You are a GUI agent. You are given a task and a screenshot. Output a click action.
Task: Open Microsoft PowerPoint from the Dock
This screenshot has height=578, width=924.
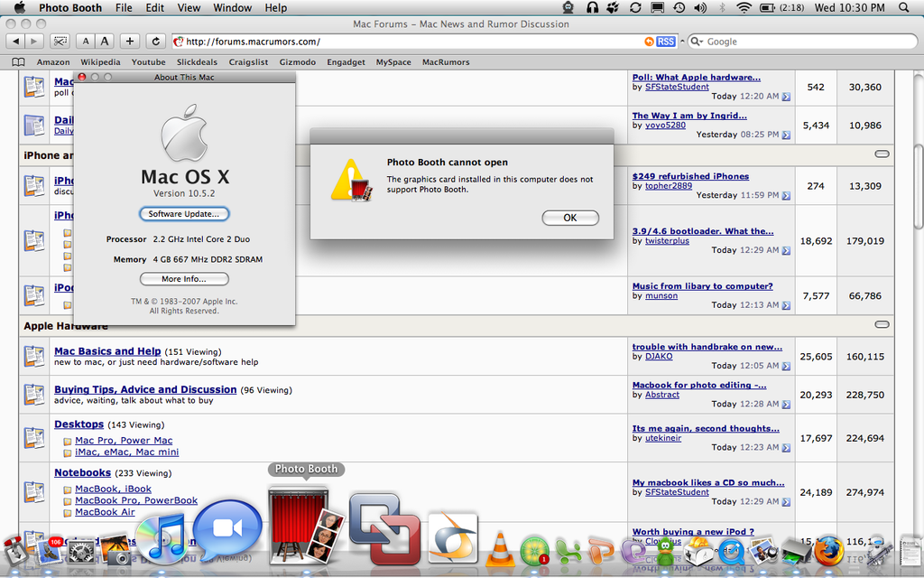pos(600,552)
